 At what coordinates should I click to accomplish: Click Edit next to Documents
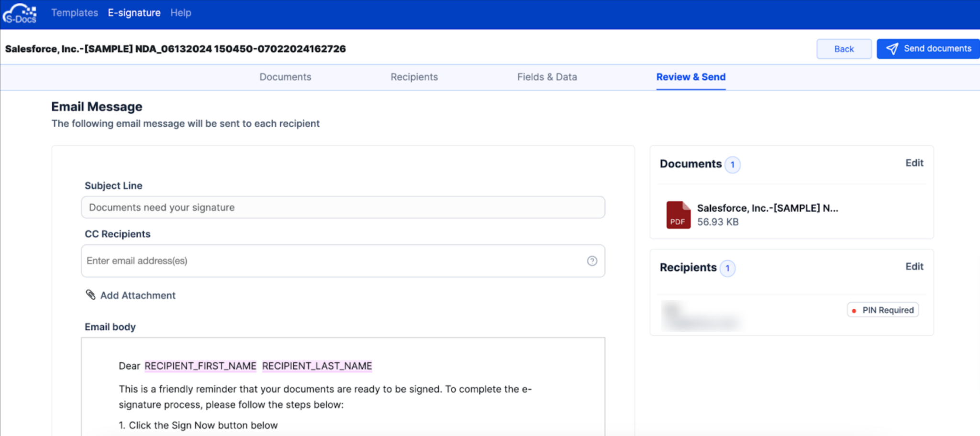coord(914,163)
